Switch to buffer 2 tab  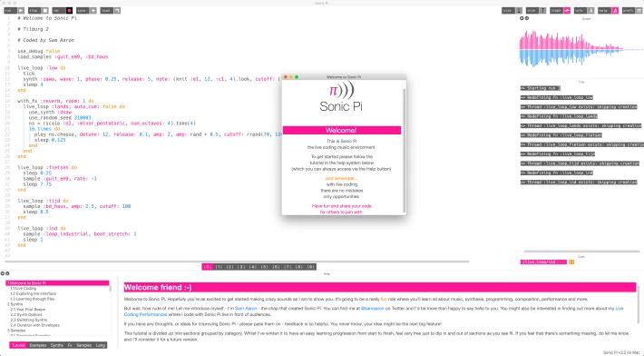pyautogui.click(x=230, y=267)
